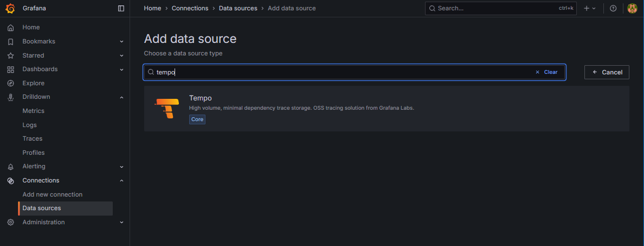Click the Tempo data source logo

click(x=166, y=108)
